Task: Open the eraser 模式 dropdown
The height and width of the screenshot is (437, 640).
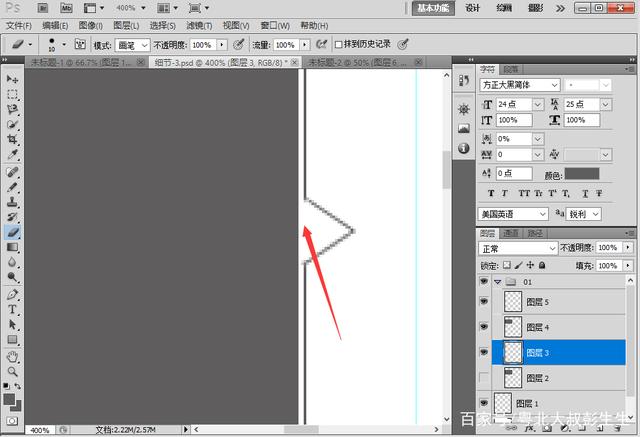Action: pos(133,45)
